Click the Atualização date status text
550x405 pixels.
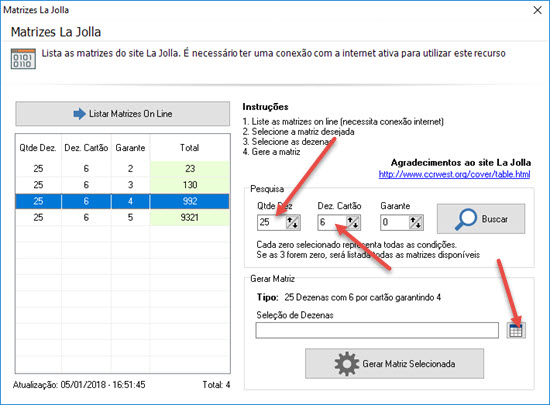[79, 385]
